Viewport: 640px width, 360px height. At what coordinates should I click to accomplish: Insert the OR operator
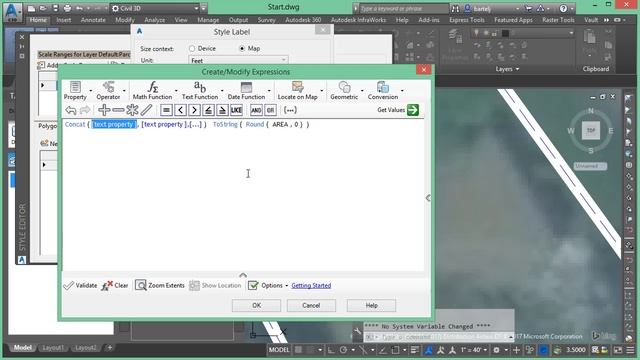coord(270,110)
